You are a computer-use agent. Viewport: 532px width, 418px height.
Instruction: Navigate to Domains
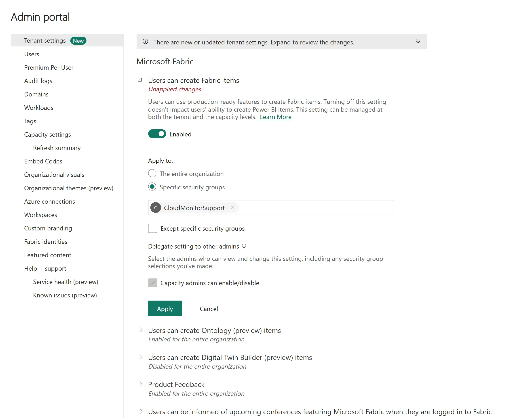pos(36,94)
